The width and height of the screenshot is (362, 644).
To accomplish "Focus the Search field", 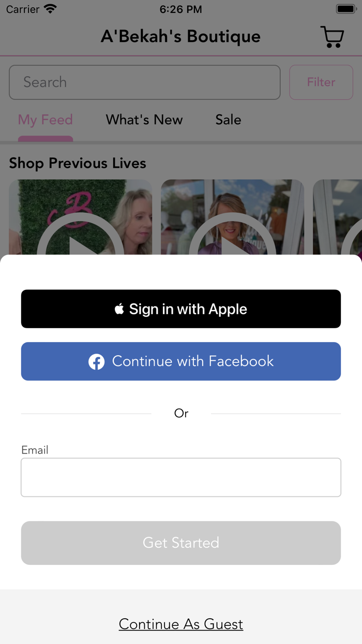I will (145, 82).
